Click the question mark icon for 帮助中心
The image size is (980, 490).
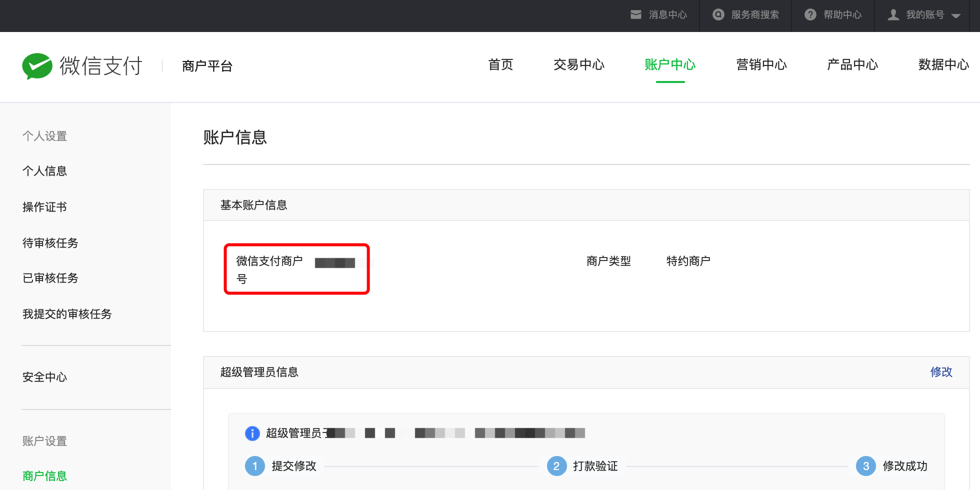point(810,14)
